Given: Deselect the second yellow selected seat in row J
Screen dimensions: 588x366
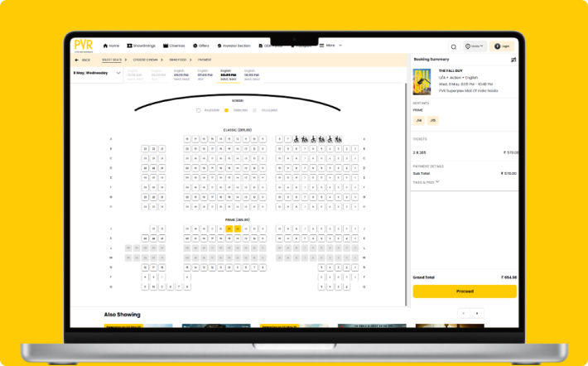Looking at the screenshot, I should coord(238,229).
